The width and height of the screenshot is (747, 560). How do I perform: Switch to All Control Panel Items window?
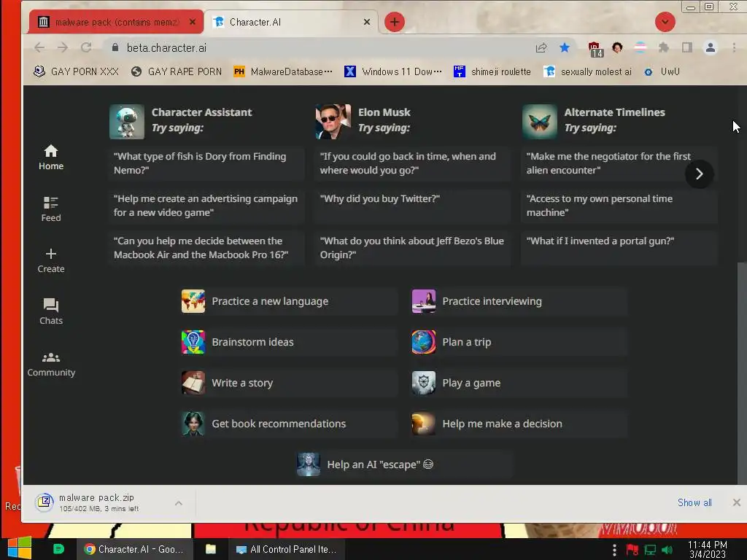(287, 550)
